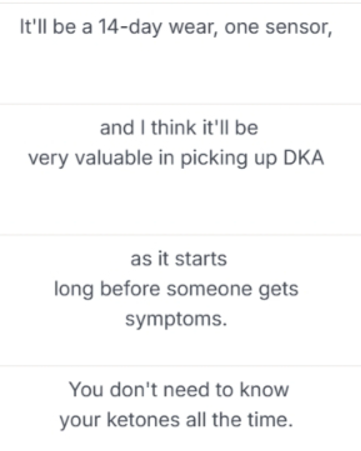The height and width of the screenshot is (451, 361).
Task: Place cursor on the word "symptoms."
Action: coord(176,320)
